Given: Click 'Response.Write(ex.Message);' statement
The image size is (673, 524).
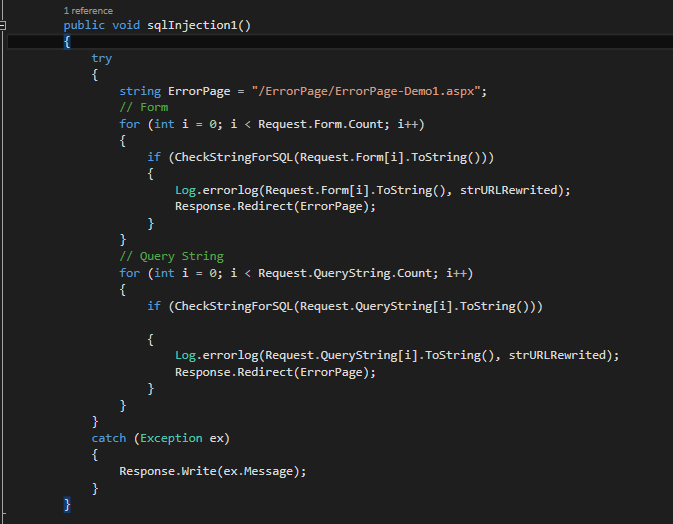Looking at the screenshot, I should click(x=213, y=472).
